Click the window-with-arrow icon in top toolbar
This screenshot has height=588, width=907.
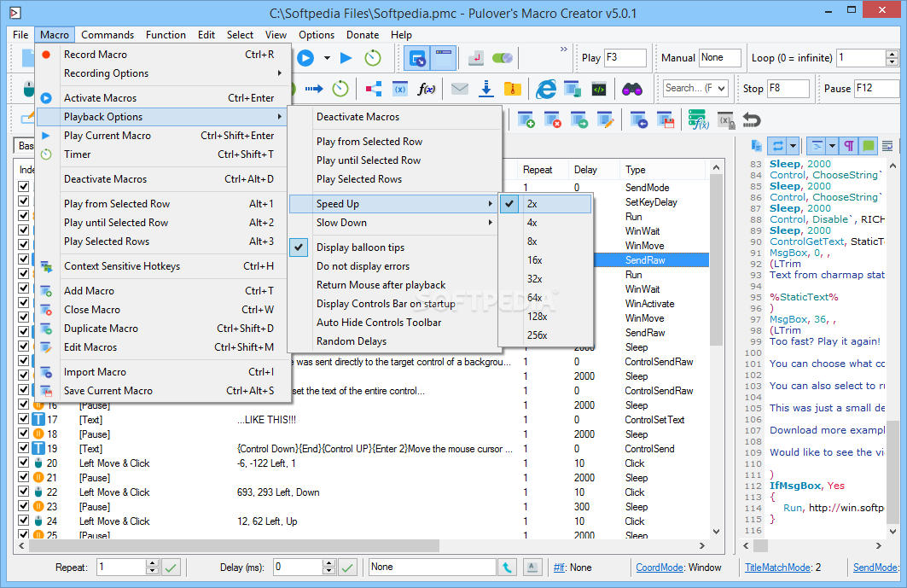click(417, 58)
